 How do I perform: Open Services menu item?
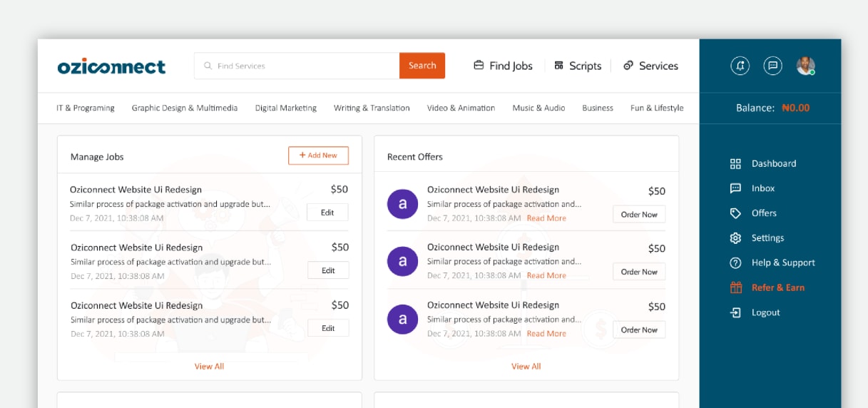click(650, 66)
